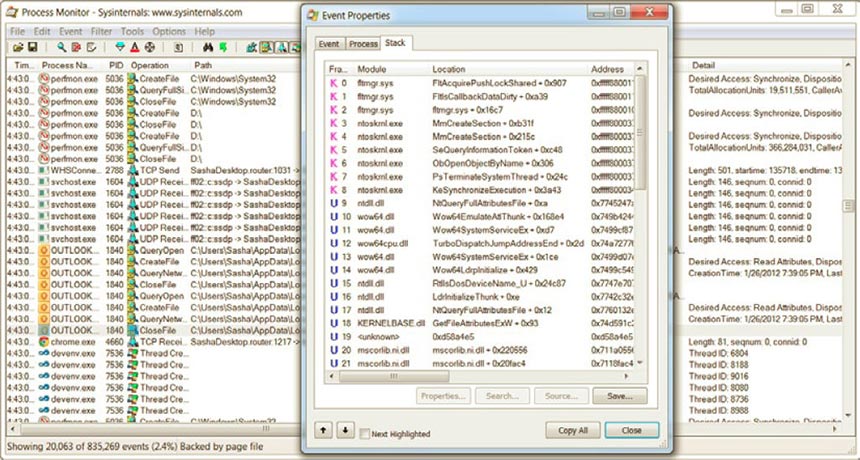Click the main window vertical scrollbar thumb
Screen dimensions: 860x460
pos(848,207)
